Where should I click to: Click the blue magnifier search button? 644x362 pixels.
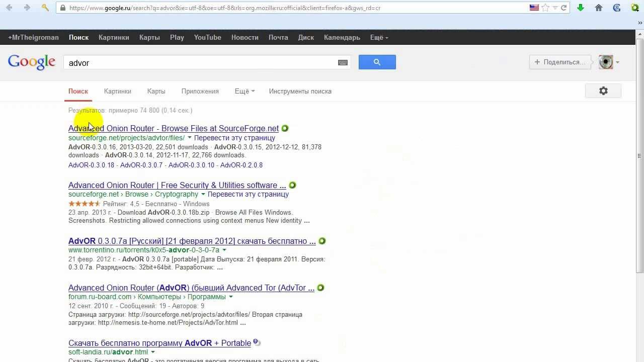[x=377, y=62]
